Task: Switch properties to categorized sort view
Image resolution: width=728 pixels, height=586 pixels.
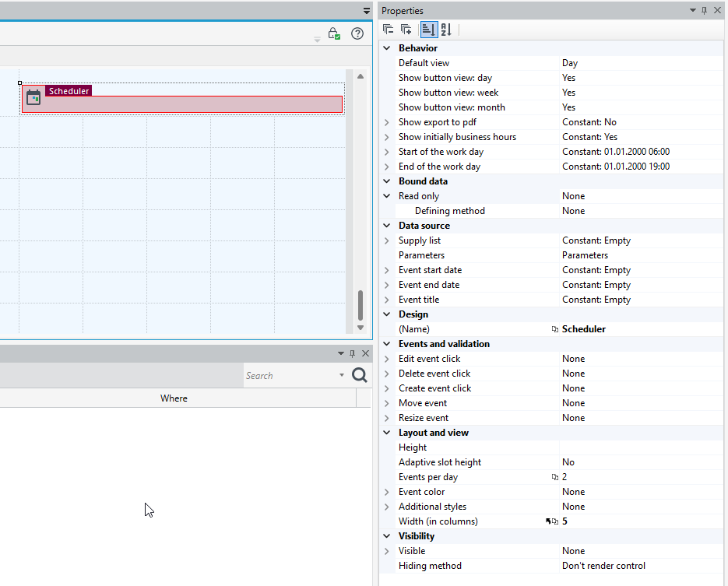Action: (428, 30)
